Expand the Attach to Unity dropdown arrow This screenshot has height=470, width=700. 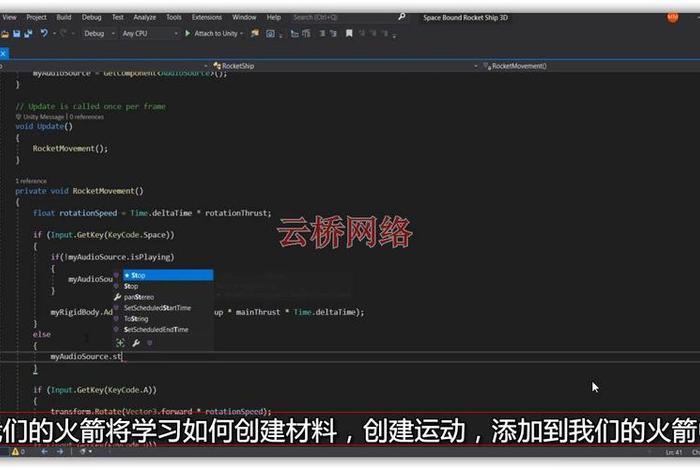point(242,33)
